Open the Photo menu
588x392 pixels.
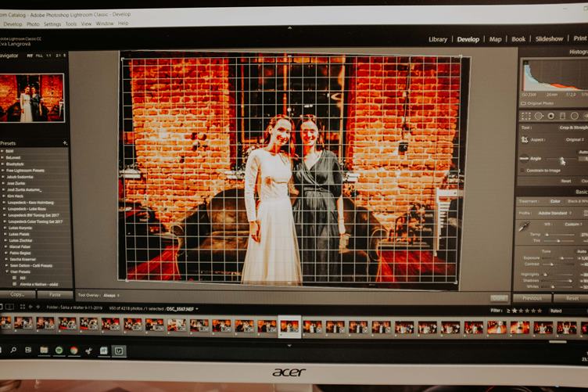(x=33, y=24)
